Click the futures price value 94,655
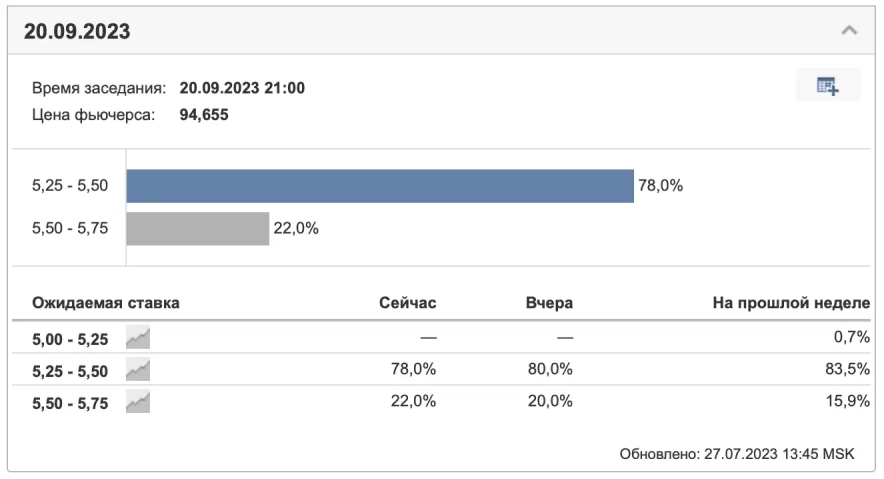Image resolution: width=884 pixels, height=479 pixels. [x=204, y=115]
